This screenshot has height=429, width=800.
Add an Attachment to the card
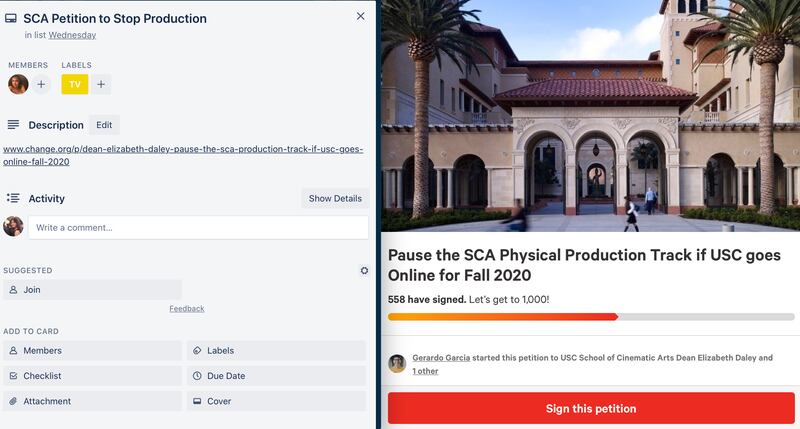click(x=92, y=401)
